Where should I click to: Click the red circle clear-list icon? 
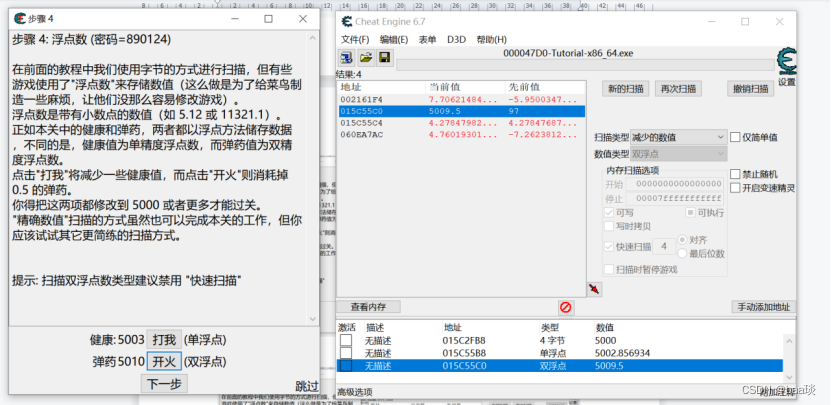click(x=565, y=307)
